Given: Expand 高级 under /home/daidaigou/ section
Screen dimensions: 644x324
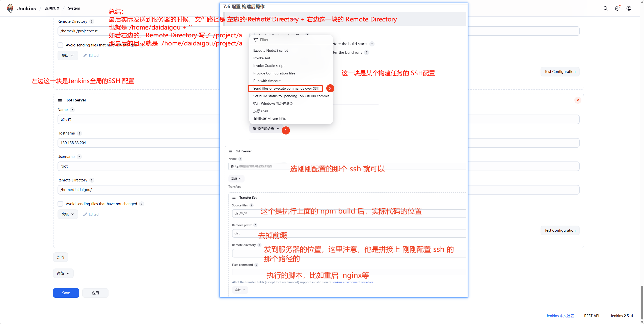Looking at the screenshot, I should tap(68, 214).
